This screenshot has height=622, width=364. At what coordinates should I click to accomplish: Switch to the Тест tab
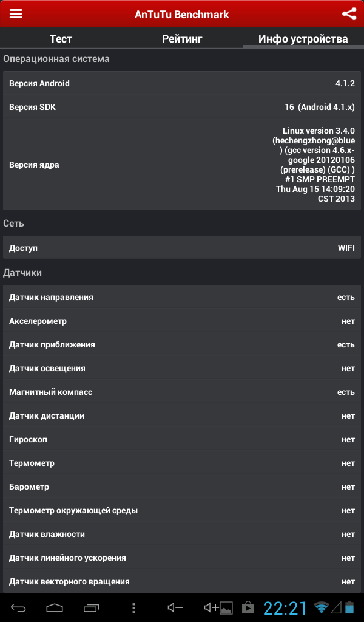point(61,38)
